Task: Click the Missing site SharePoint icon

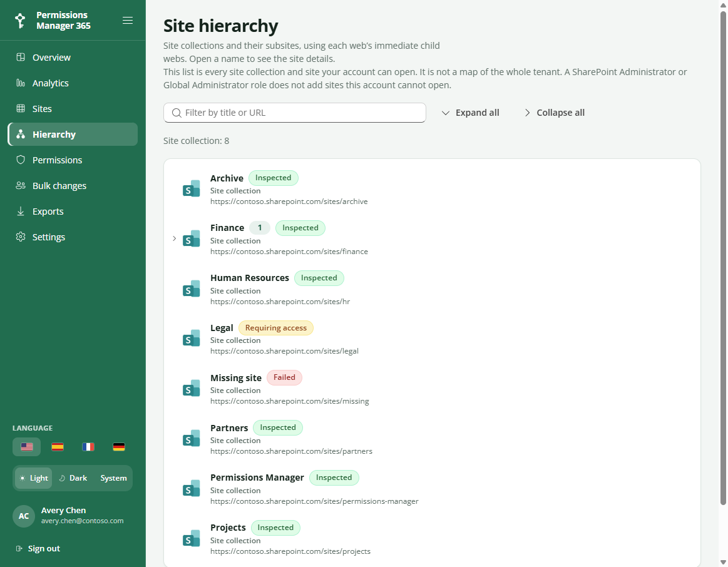Action: click(192, 389)
